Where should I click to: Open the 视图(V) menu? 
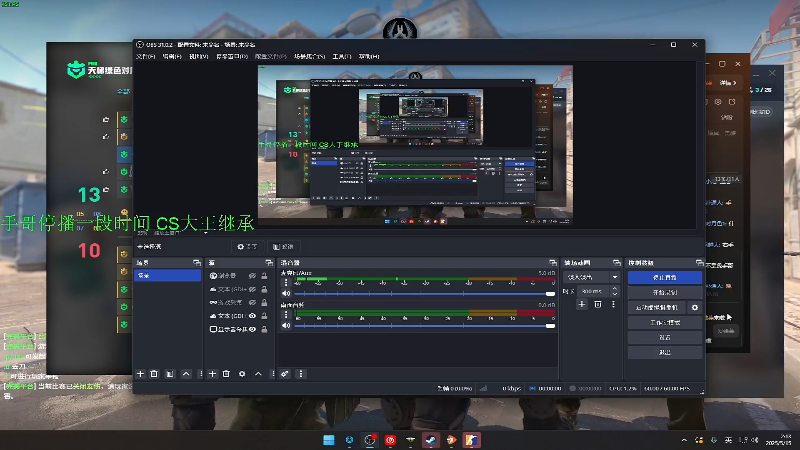(198, 57)
